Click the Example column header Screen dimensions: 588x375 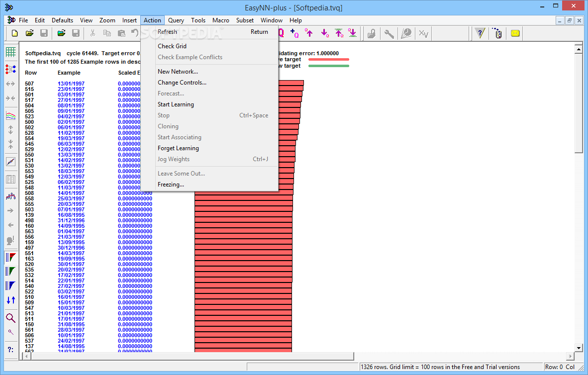[69, 73]
